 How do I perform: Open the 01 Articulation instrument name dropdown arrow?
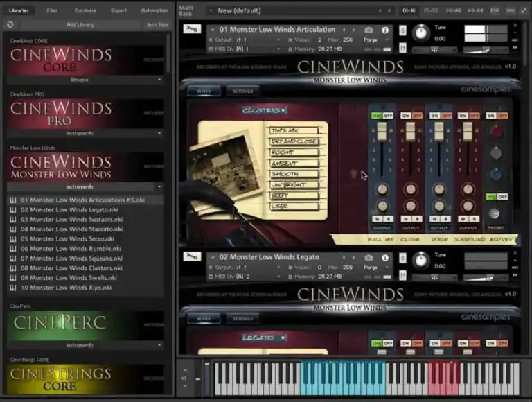[x=213, y=30]
